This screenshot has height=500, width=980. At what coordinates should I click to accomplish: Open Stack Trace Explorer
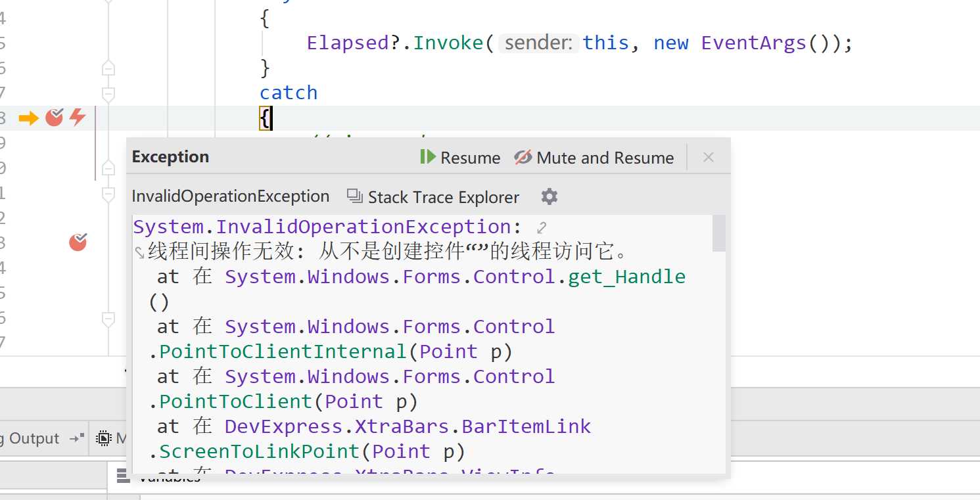click(433, 197)
